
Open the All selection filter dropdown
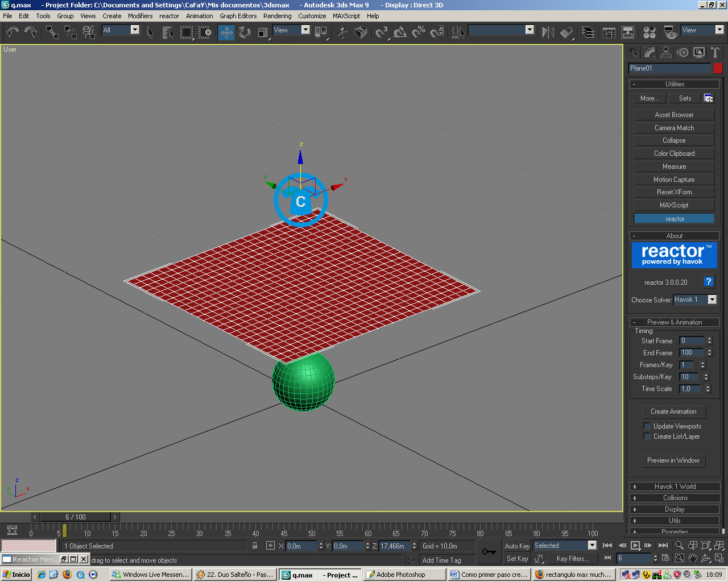pos(121,30)
